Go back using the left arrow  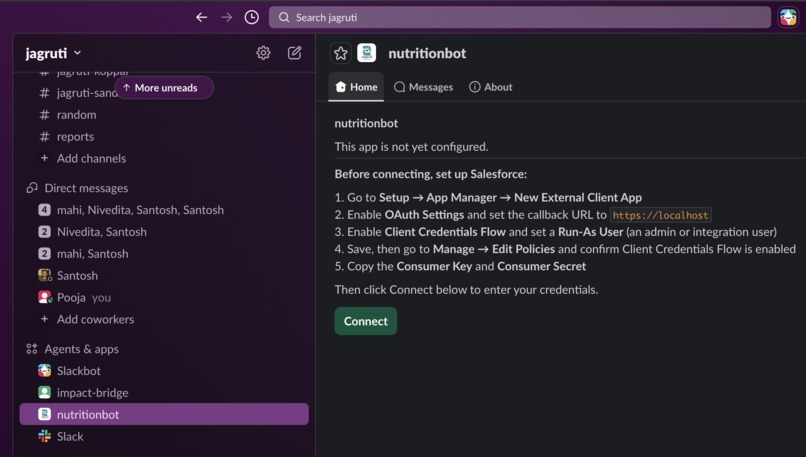click(x=202, y=17)
